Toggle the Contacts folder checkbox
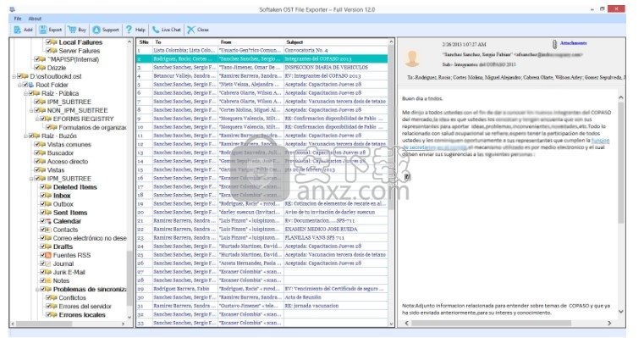 (42, 230)
